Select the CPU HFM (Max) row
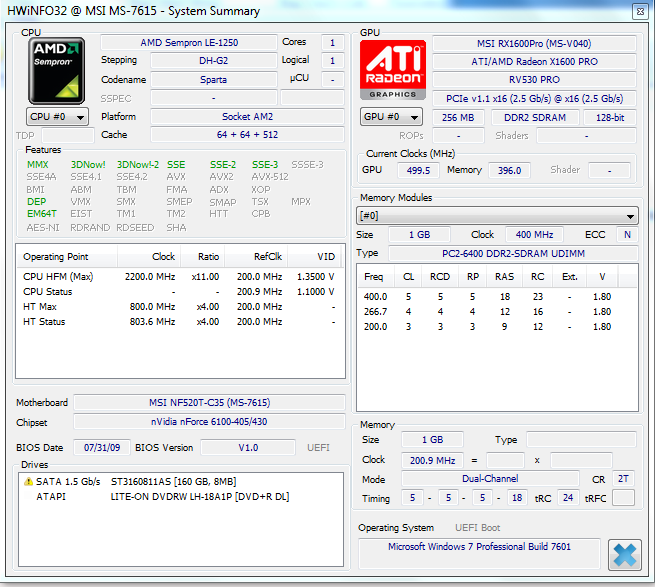The image size is (655, 587). coord(179,277)
